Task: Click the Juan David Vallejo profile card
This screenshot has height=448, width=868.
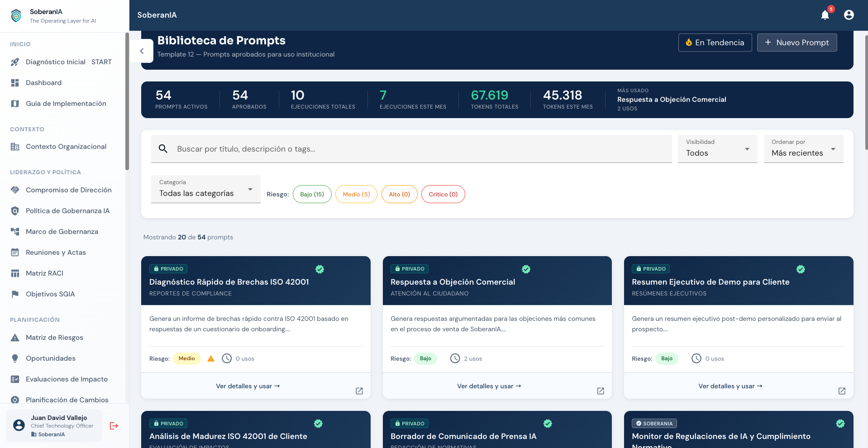Action: (x=54, y=426)
